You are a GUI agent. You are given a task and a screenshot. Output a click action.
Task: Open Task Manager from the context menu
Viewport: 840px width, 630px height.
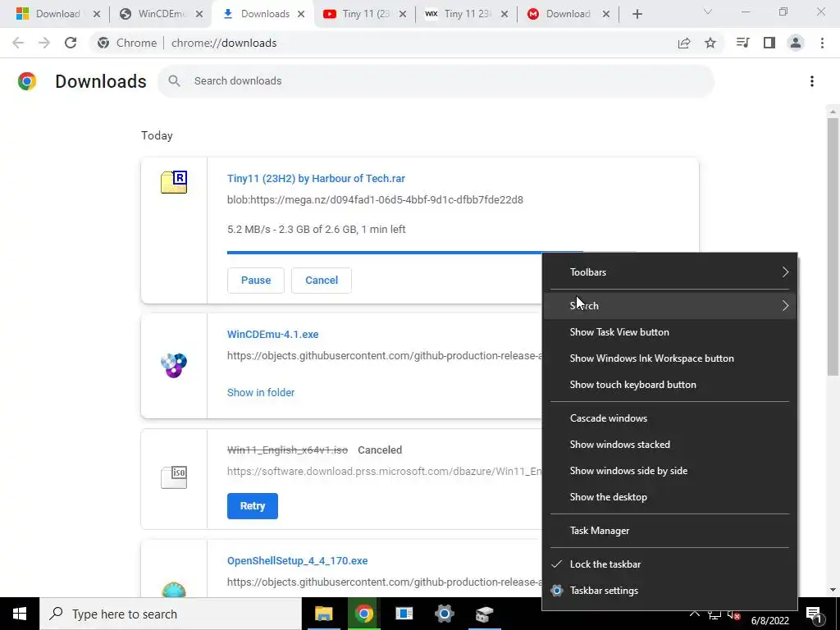pos(670,531)
